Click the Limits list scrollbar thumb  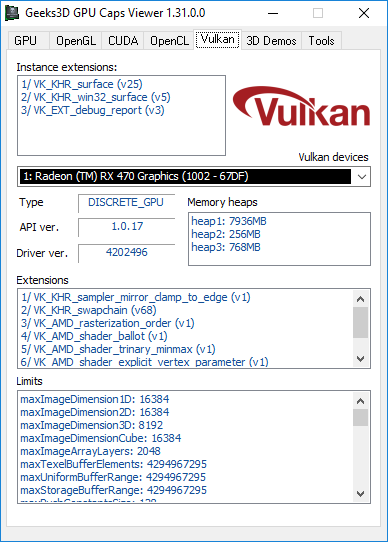pos(360,418)
